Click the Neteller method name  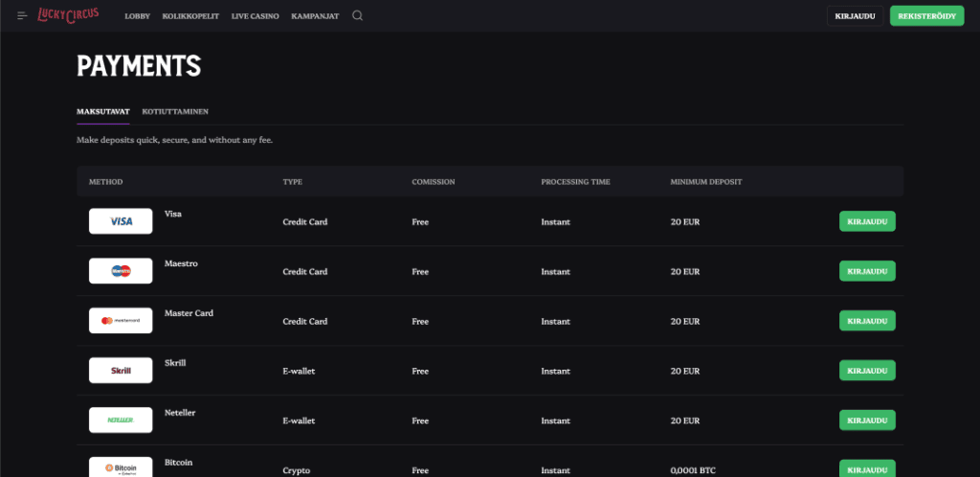[x=180, y=413]
